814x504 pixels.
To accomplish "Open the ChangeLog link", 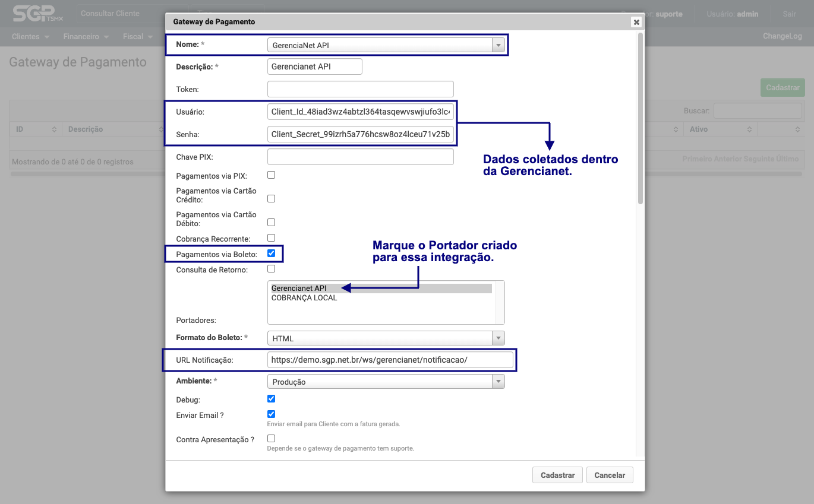I will [783, 36].
